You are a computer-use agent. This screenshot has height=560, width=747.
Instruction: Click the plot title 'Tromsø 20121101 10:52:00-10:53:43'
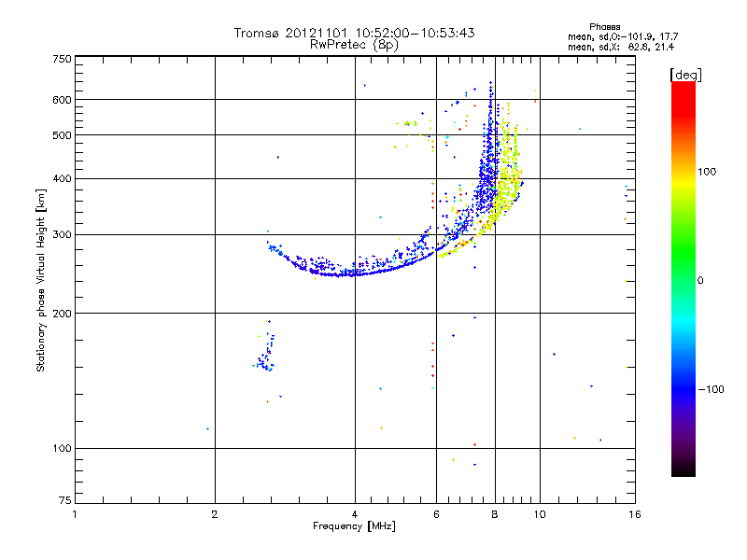point(354,33)
